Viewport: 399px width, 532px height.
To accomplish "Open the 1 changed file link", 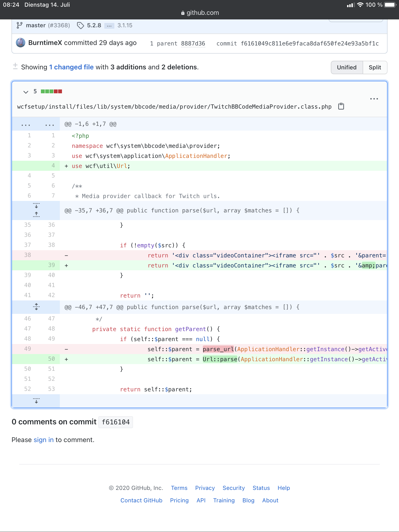I will pos(72,67).
